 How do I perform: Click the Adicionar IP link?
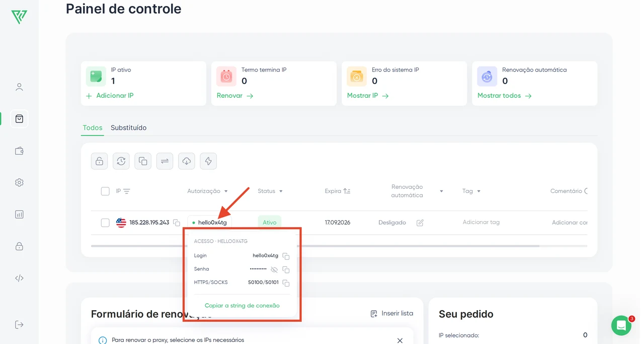coord(110,96)
